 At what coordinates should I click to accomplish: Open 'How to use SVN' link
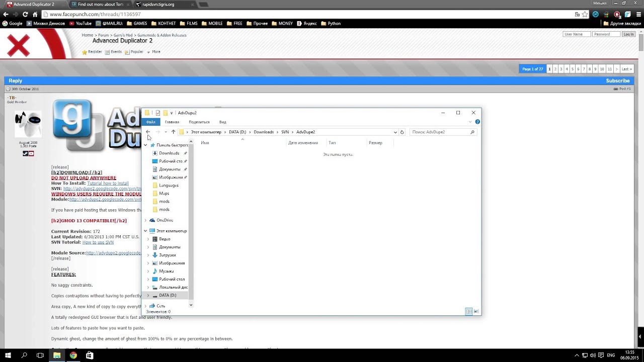[x=98, y=242]
